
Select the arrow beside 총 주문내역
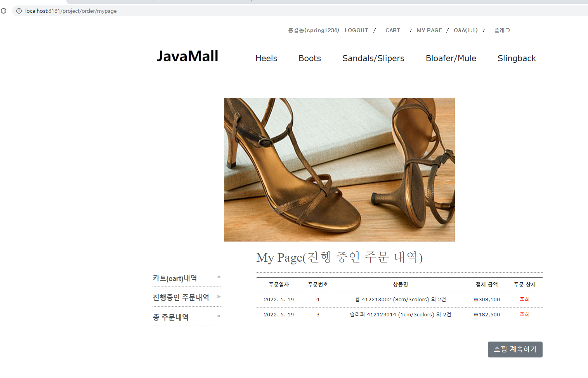219,316
